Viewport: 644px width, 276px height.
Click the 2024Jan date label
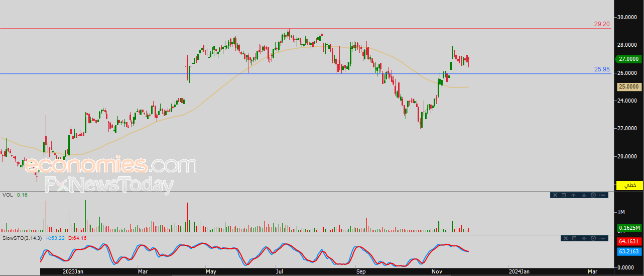[518, 271]
